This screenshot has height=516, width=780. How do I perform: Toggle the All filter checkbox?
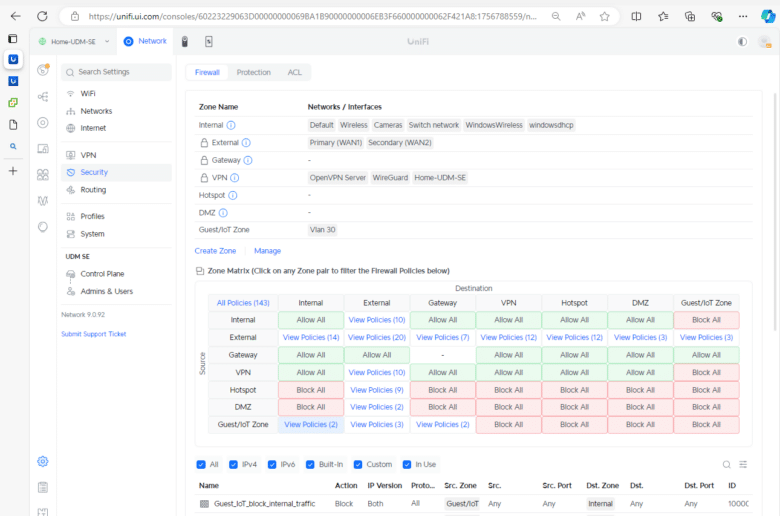[x=201, y=464]
